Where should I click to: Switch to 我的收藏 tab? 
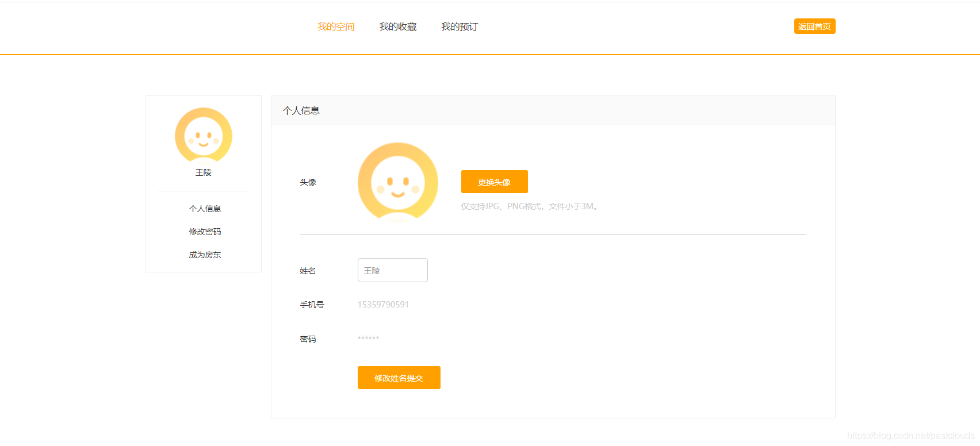(398, 27)
